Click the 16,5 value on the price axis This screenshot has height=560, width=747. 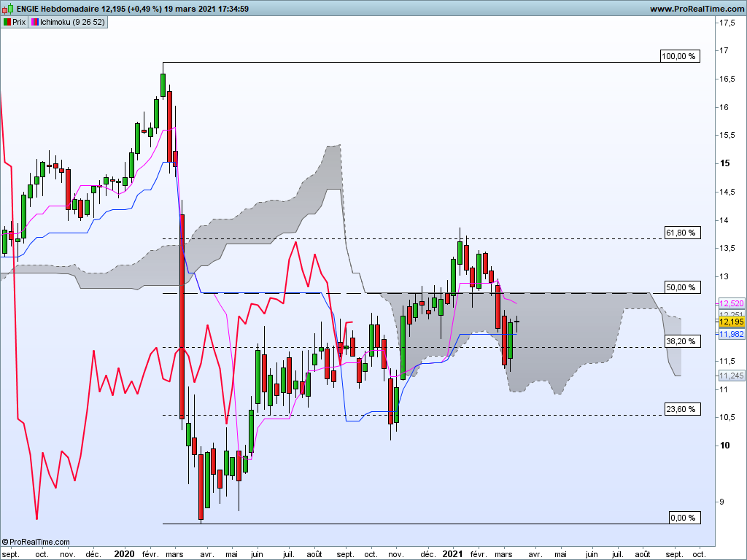point(727,79)
